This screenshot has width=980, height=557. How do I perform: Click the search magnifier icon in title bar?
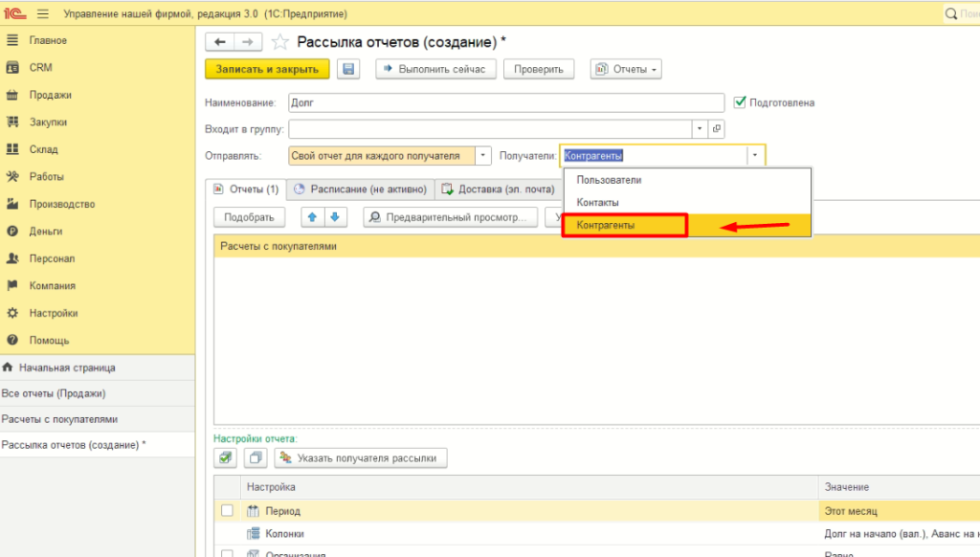[950, 13]
